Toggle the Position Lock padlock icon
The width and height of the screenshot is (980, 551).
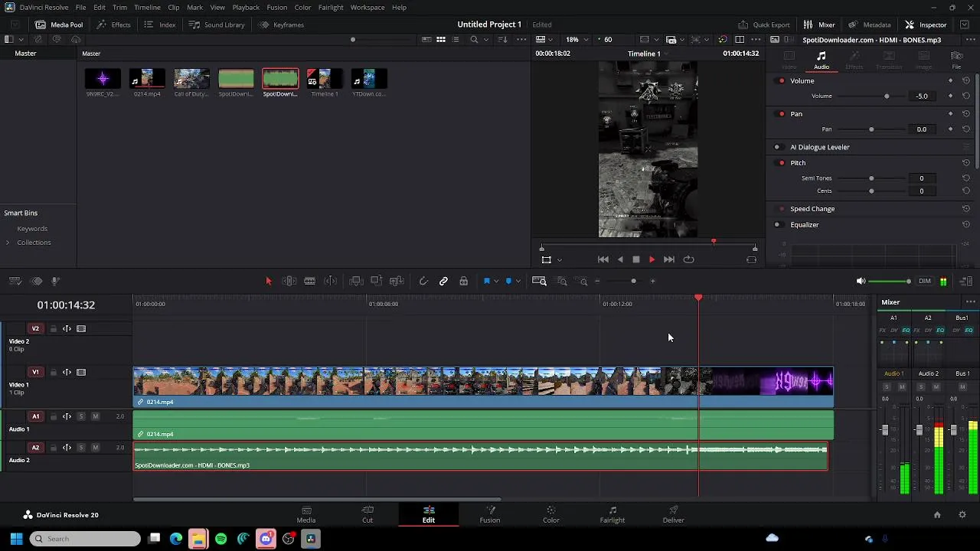coord(463,282)
